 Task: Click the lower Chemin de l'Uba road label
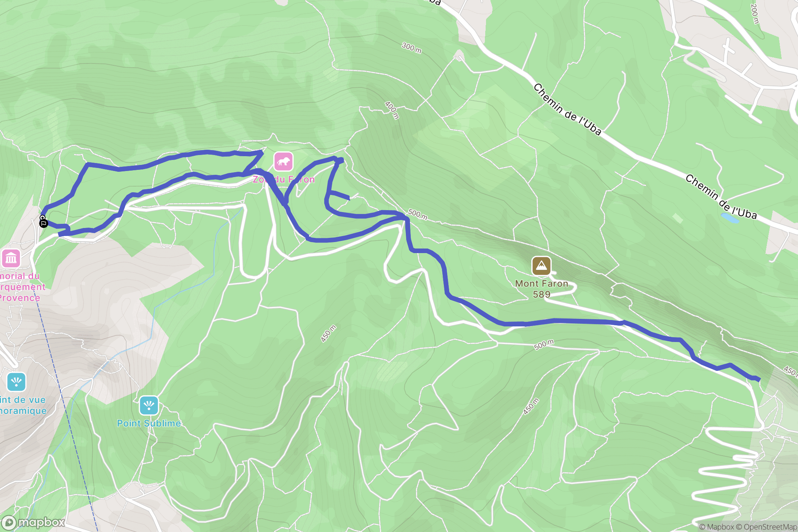pos(721,197)
